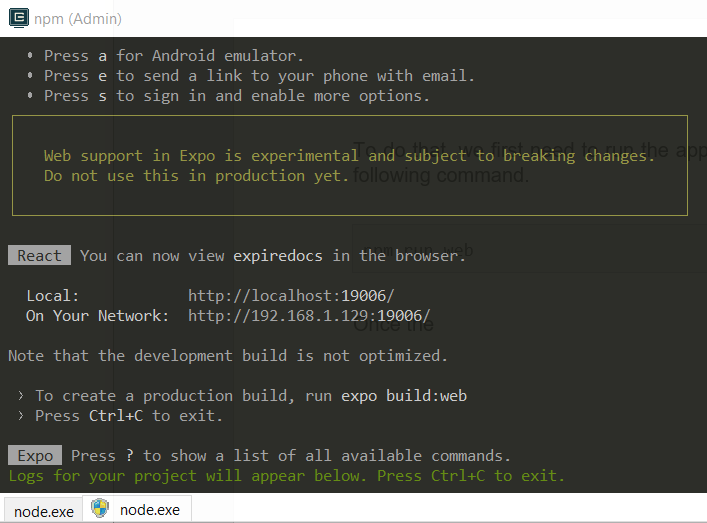
Task: Click the 'Press Ctrl+C to exit.' bullet line
Action: pyautogui.click(x=129, y=416)
